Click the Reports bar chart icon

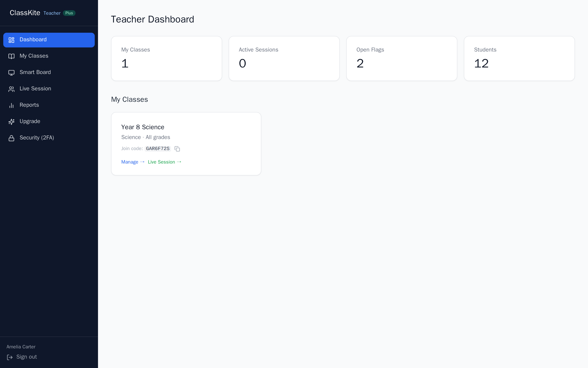11,105
